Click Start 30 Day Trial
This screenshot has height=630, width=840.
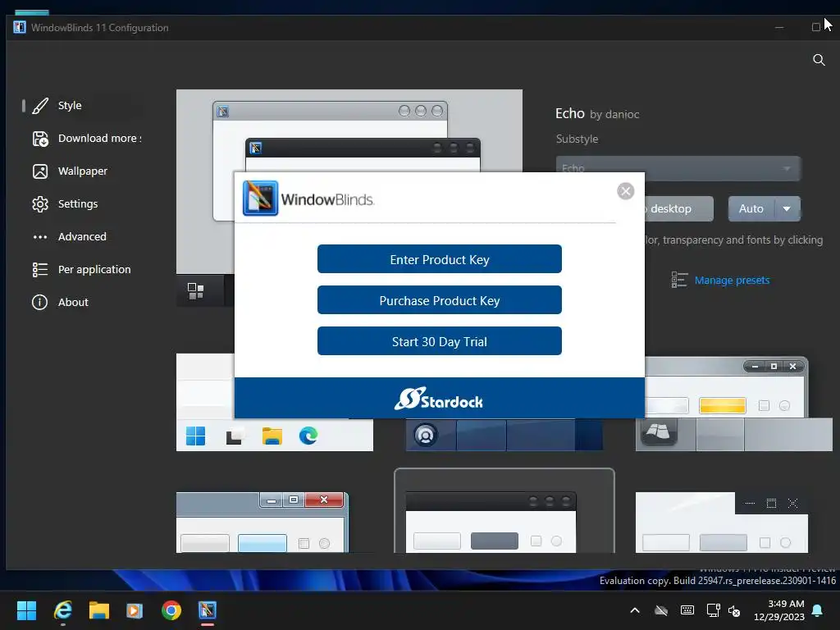tap(440, 341)
